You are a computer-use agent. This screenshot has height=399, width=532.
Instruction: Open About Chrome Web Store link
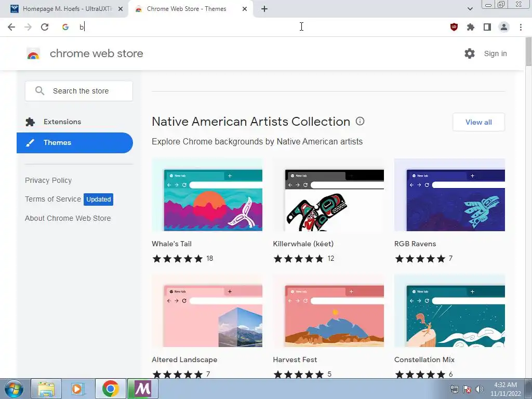point(68,219)
